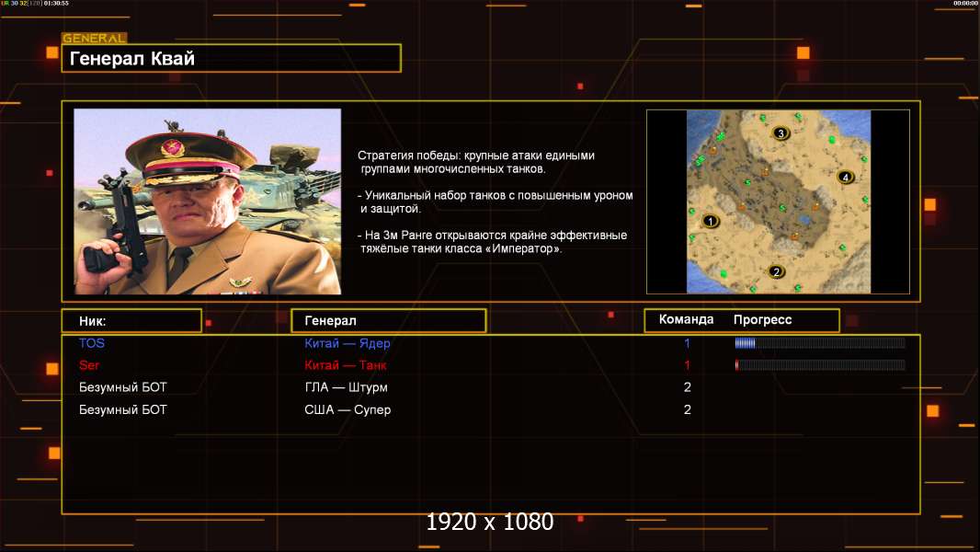The image size is (980, 552).
Task: Select the ГЛА — Штурм general entry
Action: [x=347, y=387]
